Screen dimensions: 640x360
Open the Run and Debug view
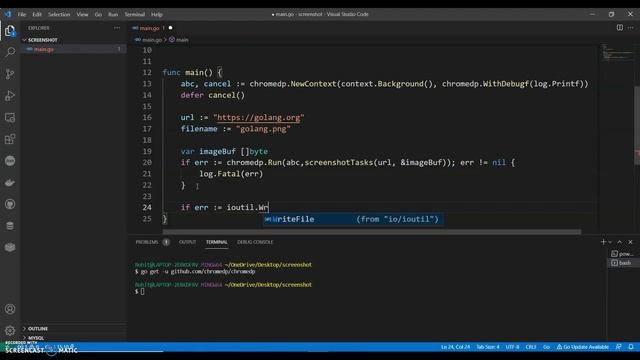click(x=10, y=96)
